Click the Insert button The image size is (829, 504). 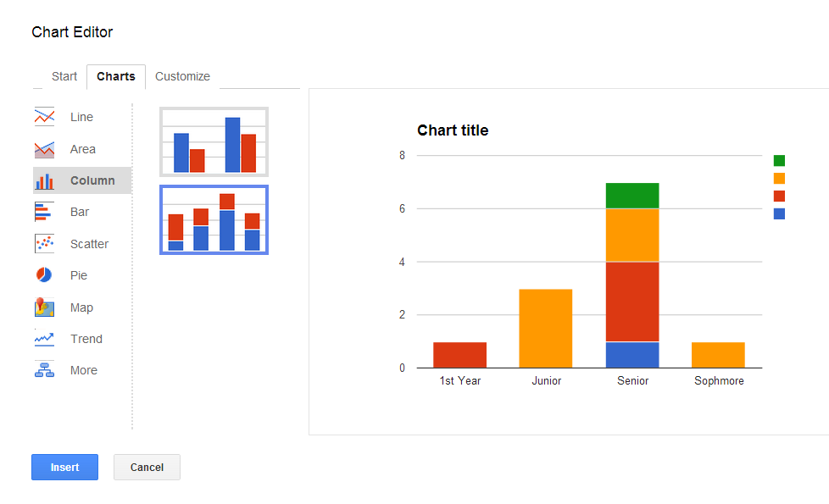[64, 467]
